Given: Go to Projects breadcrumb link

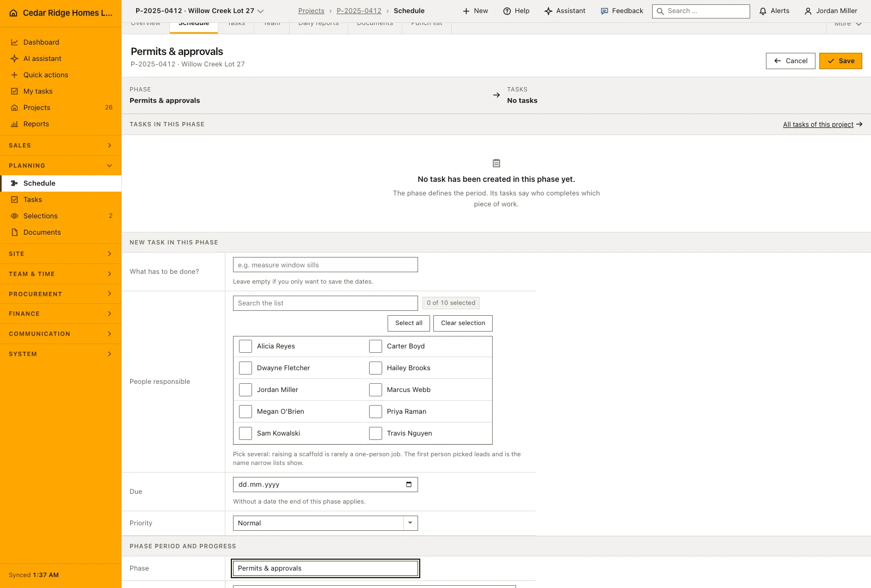Looking at the screenshot, I should pos(311,11).
